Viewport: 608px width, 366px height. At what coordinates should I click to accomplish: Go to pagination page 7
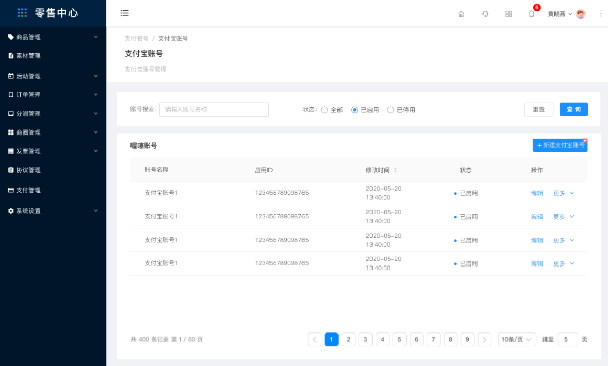(433, 339)
